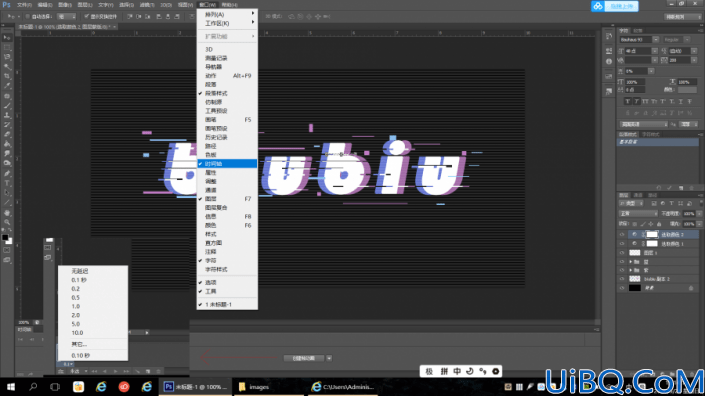Filter layers by type layers (T icon)
This screenshot has height=396, width=705.
coord(671,204)
